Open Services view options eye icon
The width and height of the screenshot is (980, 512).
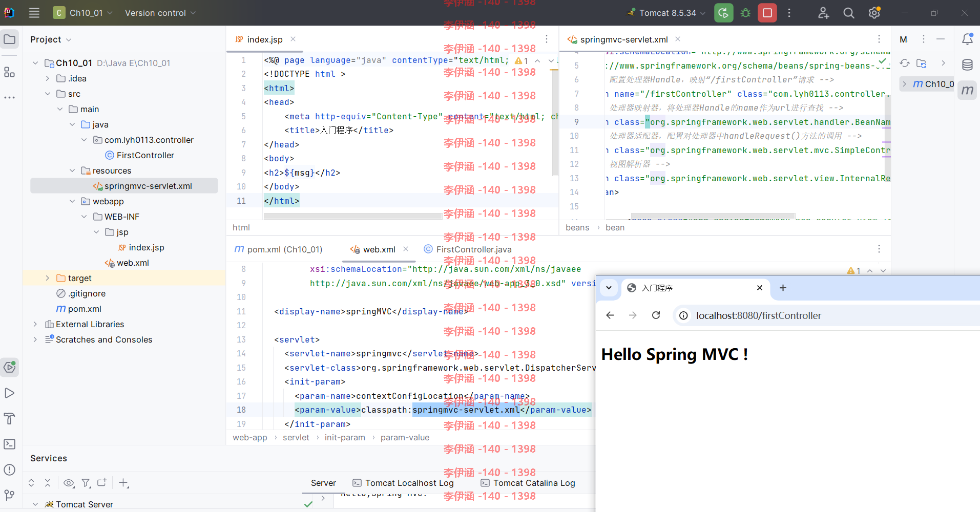[x=69, y=483]
